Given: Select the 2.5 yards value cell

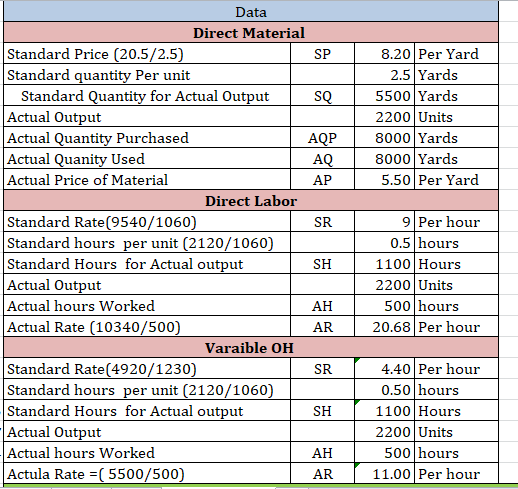Looking at the screenshot, I should [385, 75].
